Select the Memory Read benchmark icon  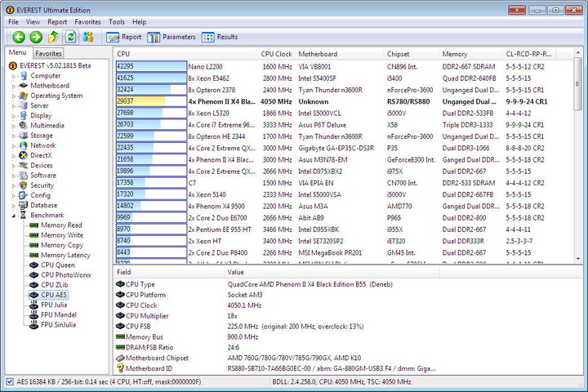point(33,225)
